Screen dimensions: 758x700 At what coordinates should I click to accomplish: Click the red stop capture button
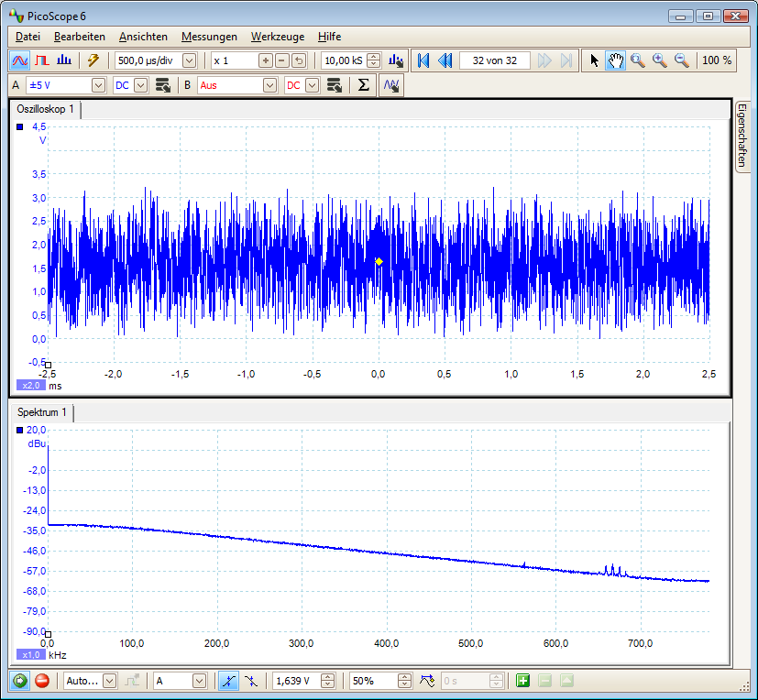42,681
